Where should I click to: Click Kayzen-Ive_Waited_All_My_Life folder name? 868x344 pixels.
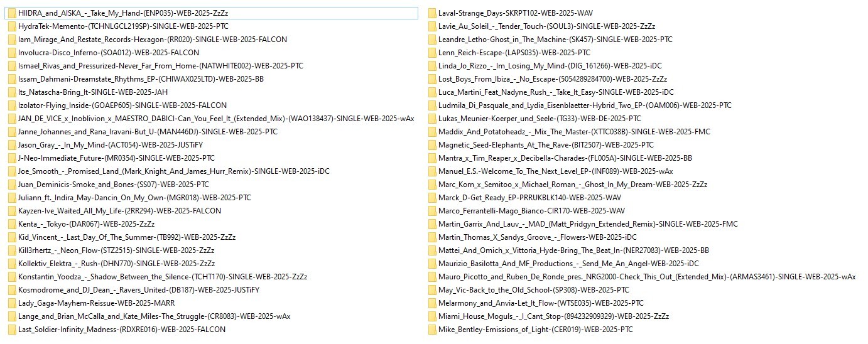click(x=120, y=211)
